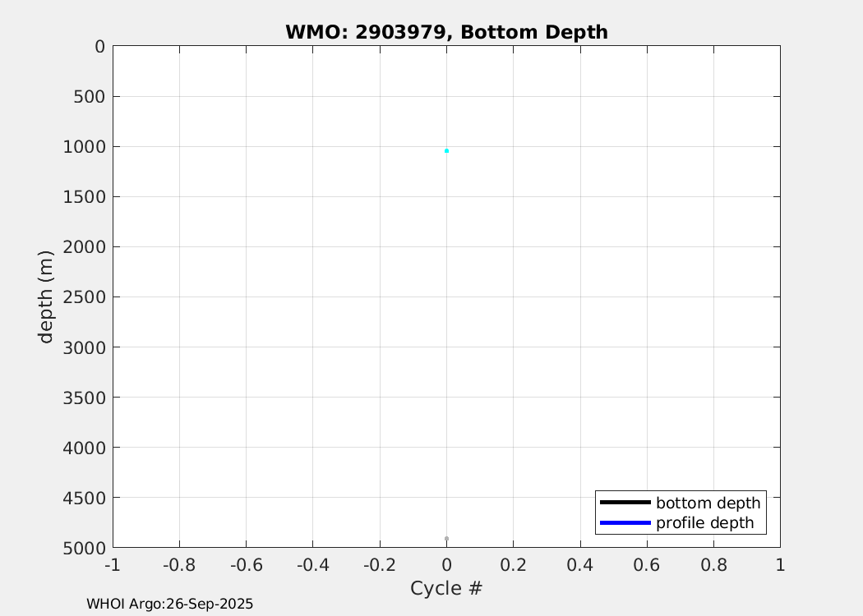
Task: Click the 2500 tick label on depth axis
Action: coord(83,297)
